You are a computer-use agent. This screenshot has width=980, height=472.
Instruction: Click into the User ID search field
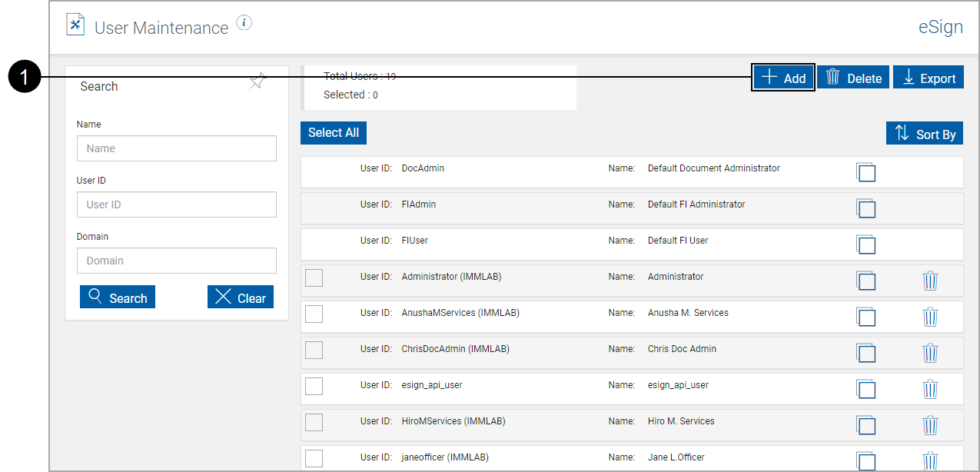point(177,204)
